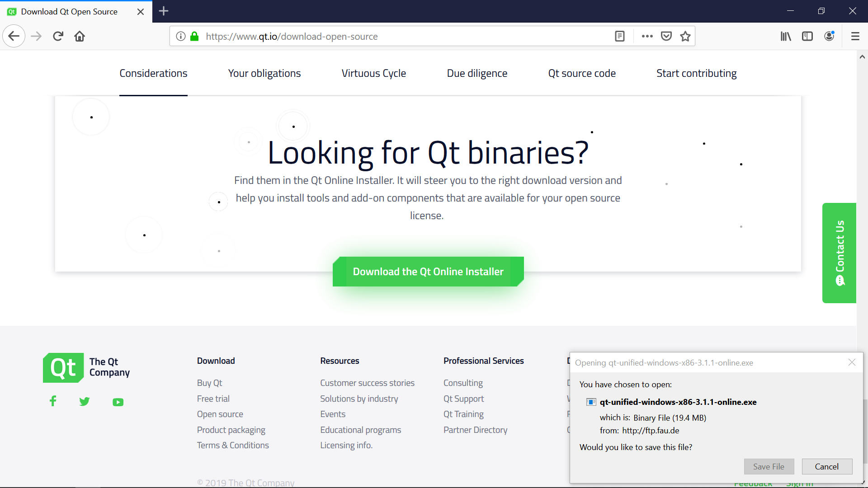
Task: Cancel the file download dialog
Action: (827, 467)
